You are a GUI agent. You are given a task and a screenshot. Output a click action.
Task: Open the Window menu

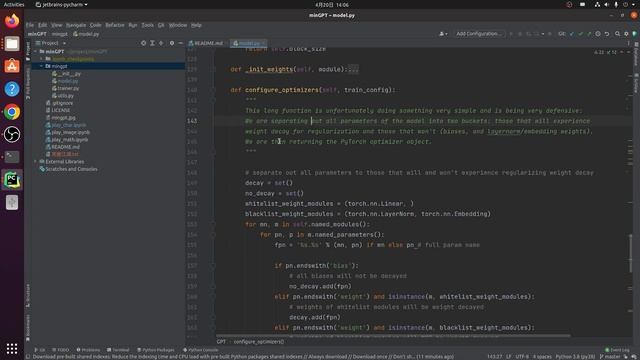click(x=178, y=25)
